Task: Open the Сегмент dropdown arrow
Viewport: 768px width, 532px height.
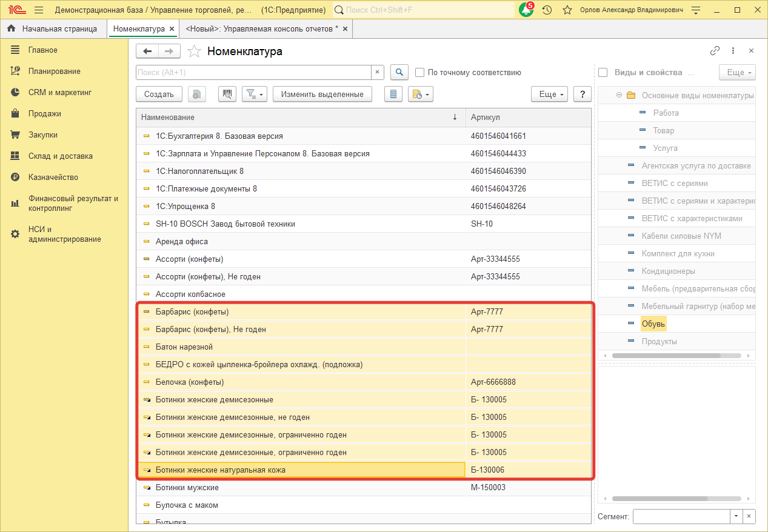Action: [x=736, y=516]
